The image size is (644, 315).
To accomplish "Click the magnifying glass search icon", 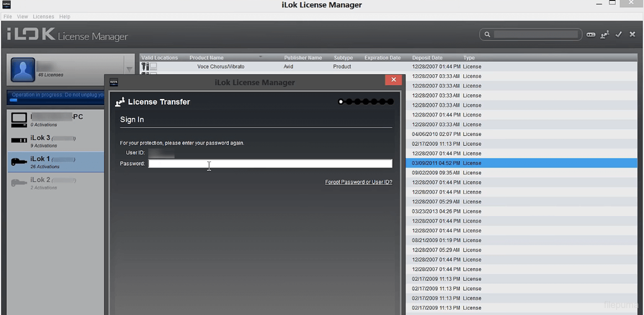I will pos(487,35).
